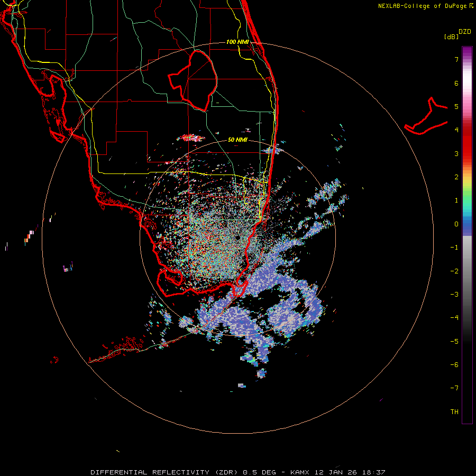Click the 12 JAN 26 date text
Screen dimensions: 476x476
335,472
